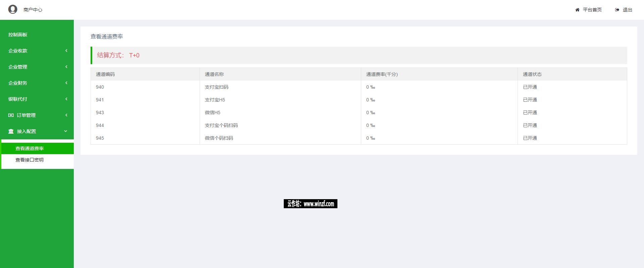This screenshot has height=268, width=644.
Task: Click the user avatar icon
Action: pos(13,9)
